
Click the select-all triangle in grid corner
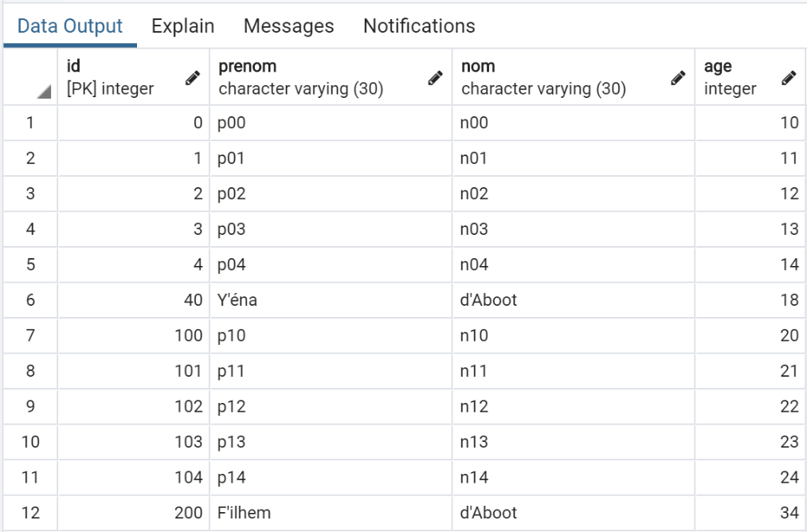[41, 93]
